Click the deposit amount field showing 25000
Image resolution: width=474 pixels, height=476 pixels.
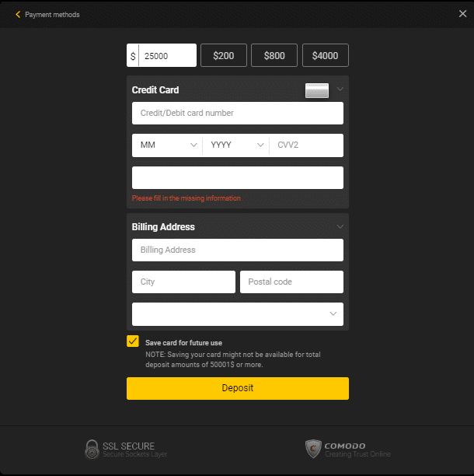coord(168,55)
